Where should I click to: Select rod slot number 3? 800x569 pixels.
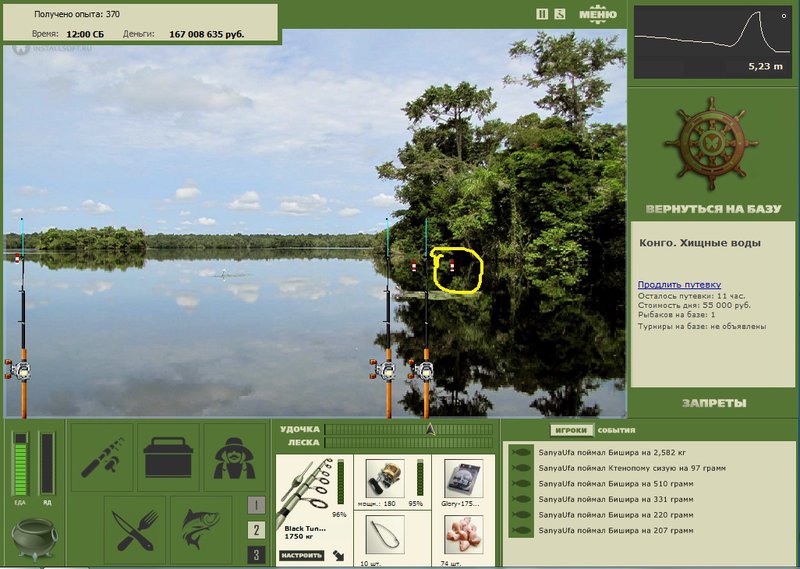256,555
